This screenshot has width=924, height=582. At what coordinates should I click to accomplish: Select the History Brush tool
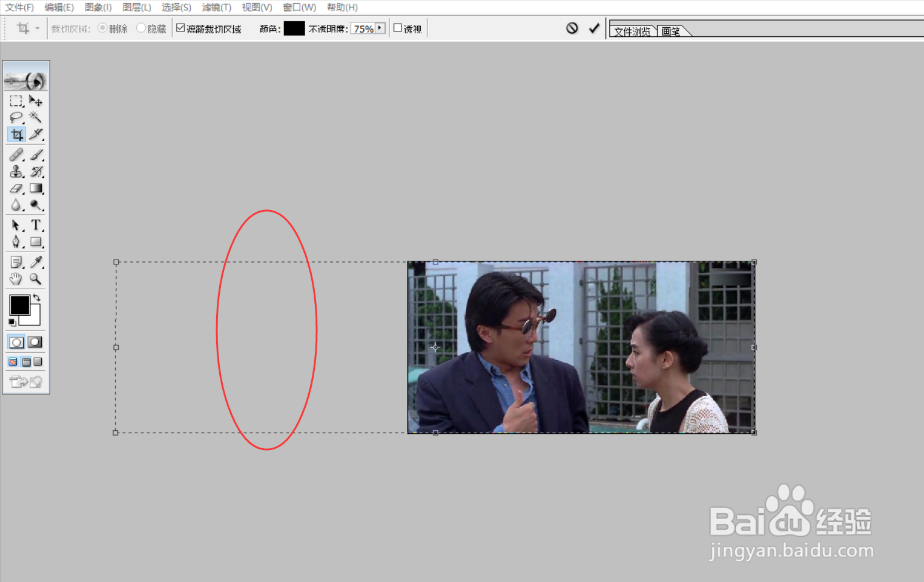pyautogui.click(x=36, y=172)
